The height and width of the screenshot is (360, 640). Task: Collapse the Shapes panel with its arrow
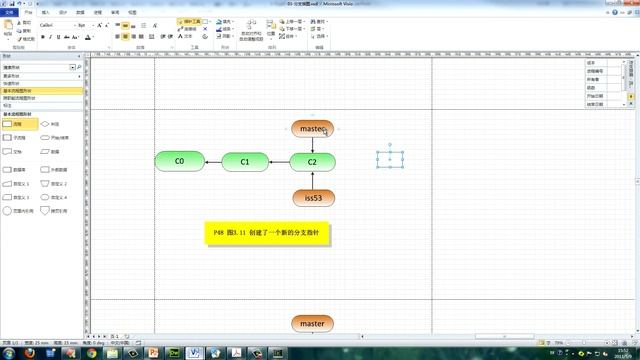pos(79,56)
